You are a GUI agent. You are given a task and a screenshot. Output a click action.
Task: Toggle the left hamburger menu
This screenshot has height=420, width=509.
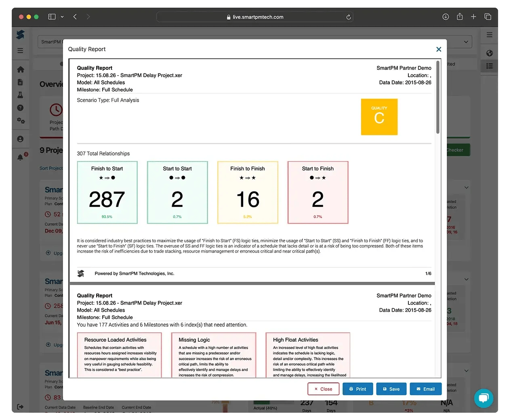(x=20, y=51)
